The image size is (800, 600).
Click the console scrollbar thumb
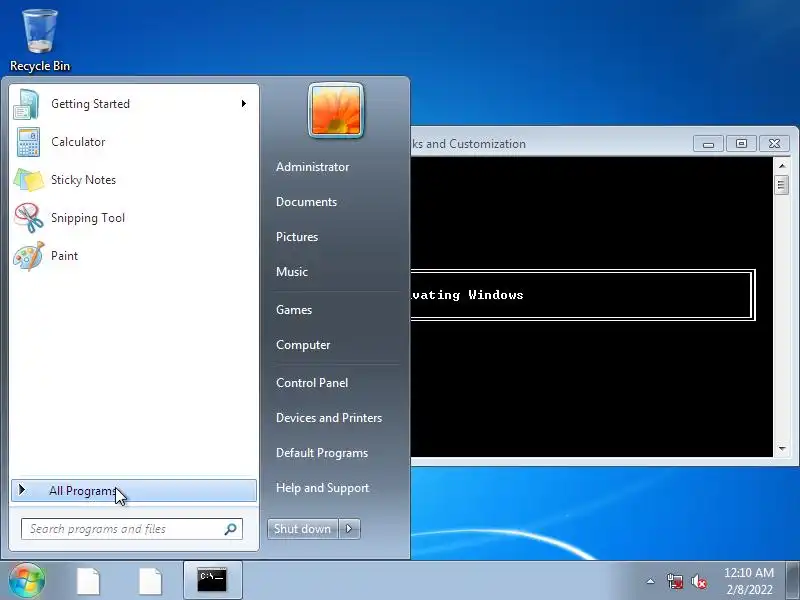tap(782, 185)
